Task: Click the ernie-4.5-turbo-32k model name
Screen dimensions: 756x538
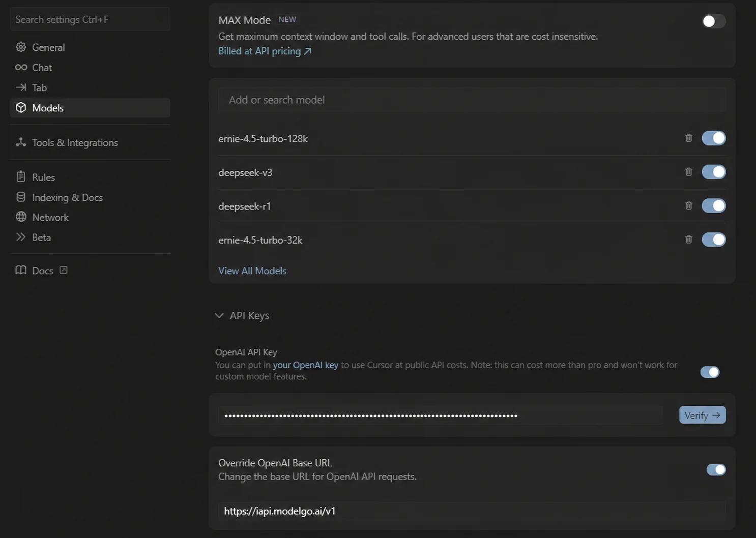Action: [260, 240]
